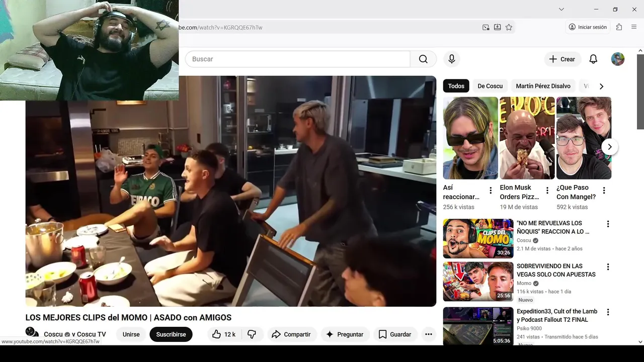This screenshot has width=644, height=362.
Task: Like the video with thumbs up
Action: (x=224, y=334)
